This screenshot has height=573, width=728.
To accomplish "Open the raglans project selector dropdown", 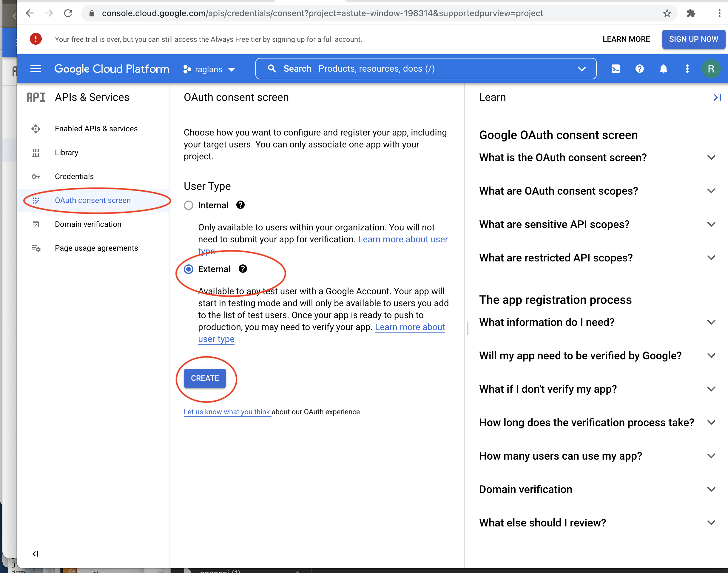I will pyautogui.click(x=209, y=70).
